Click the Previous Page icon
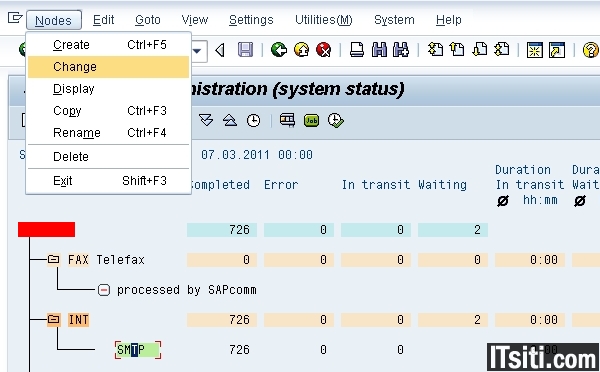Screen dimensions: 600x372 point(457,50)
